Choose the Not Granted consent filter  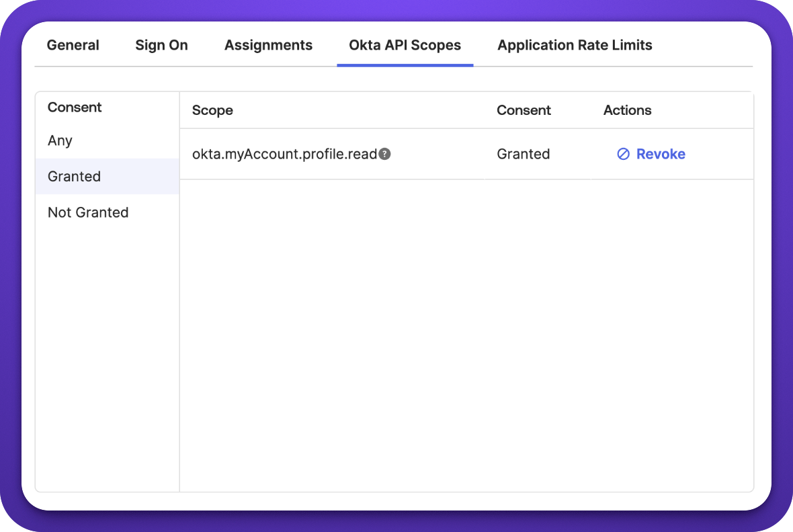108,212
